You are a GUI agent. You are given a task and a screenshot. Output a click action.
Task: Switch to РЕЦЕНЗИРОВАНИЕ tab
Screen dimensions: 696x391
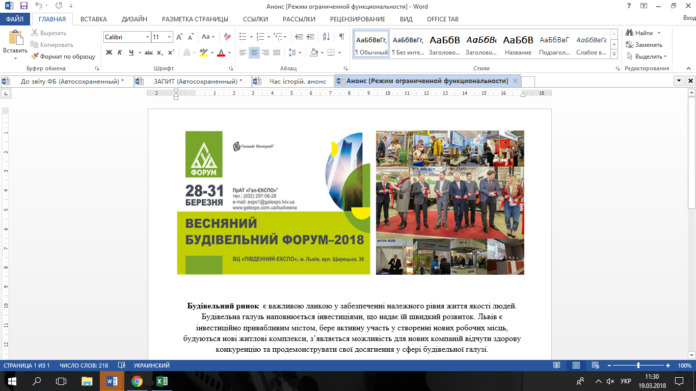pos(357,19)
